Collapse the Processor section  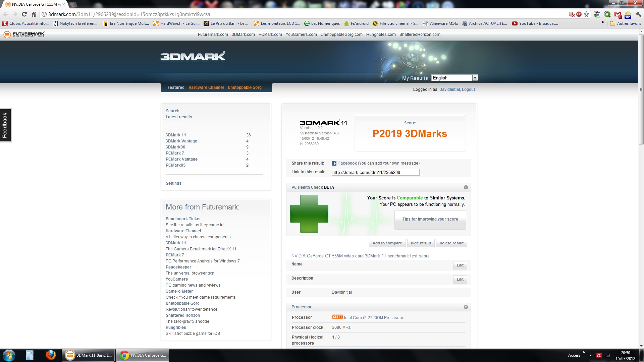[466, 307]
